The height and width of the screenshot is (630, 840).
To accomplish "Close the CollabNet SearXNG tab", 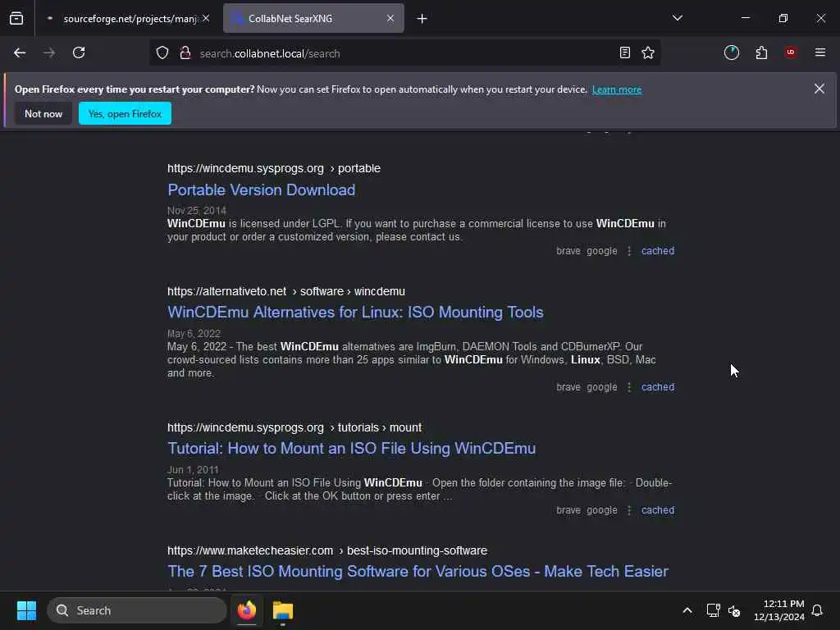I will coord(390,18).
